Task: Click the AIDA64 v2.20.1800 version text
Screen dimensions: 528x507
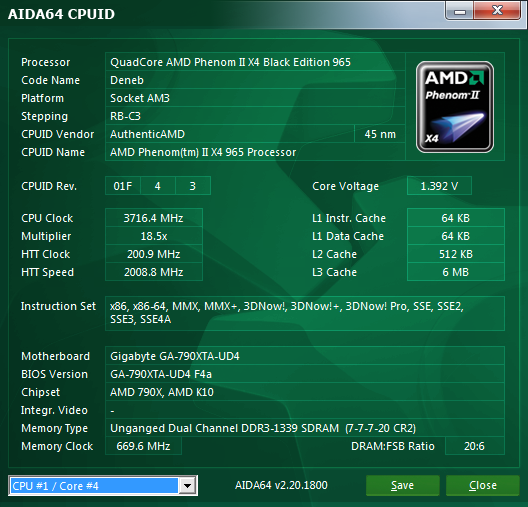Action: click(281, 485)
